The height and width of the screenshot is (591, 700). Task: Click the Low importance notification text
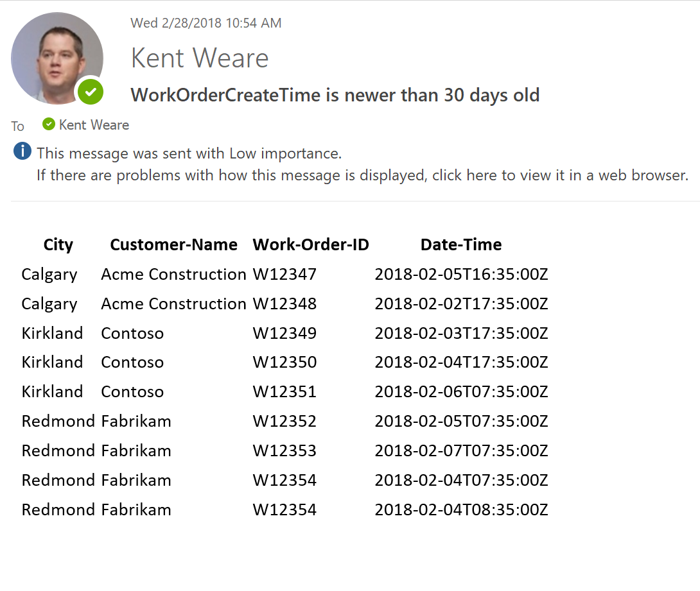[x=189, y=153]
